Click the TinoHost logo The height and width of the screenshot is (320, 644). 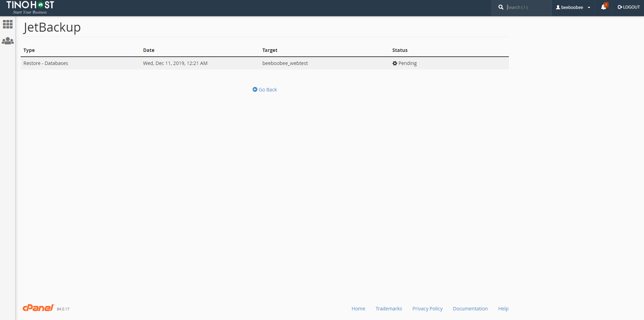30,8
